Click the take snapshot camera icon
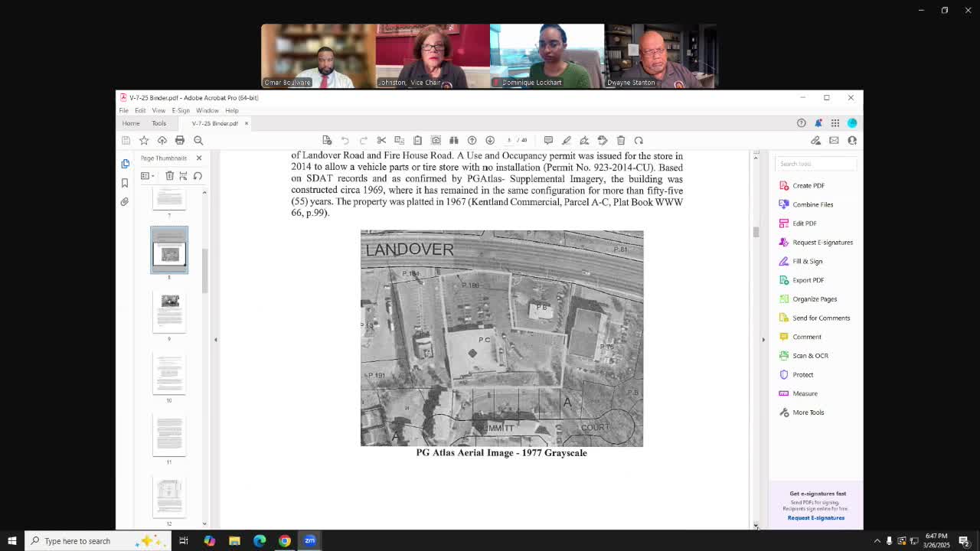Viewport: 980px width, 551px height. 436,140
